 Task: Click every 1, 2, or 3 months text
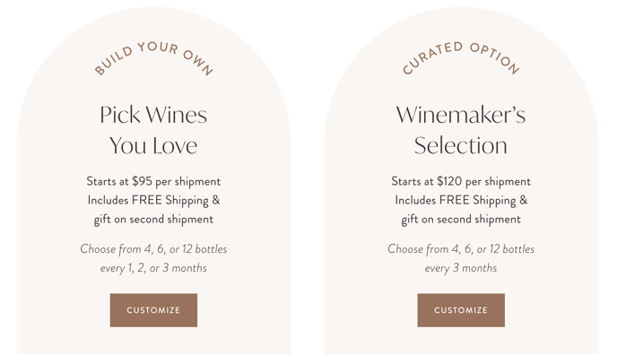(153, 268)
